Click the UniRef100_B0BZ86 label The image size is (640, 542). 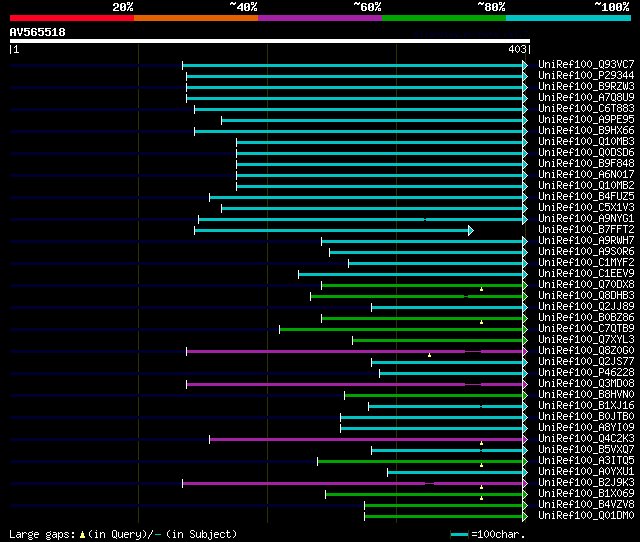tap(586, 318)
